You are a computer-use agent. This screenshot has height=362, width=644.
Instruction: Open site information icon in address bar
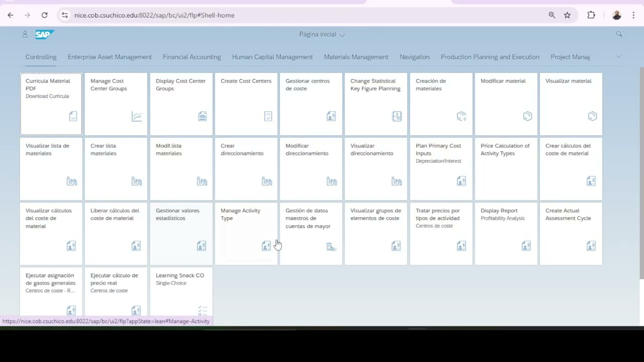tap(64, 15)
